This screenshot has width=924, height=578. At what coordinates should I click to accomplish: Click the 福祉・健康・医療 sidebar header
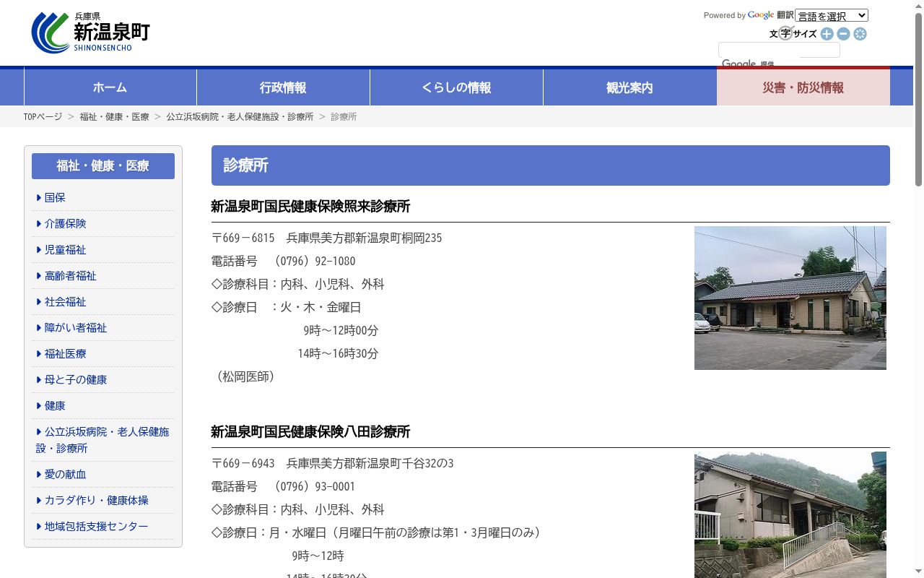103,166
